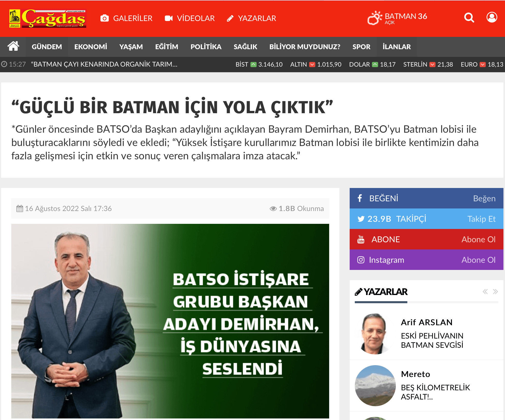Open BİLİYOR MUYDUNUZ? section
This screenshot has height=420, width=505.
pos(305,47)
